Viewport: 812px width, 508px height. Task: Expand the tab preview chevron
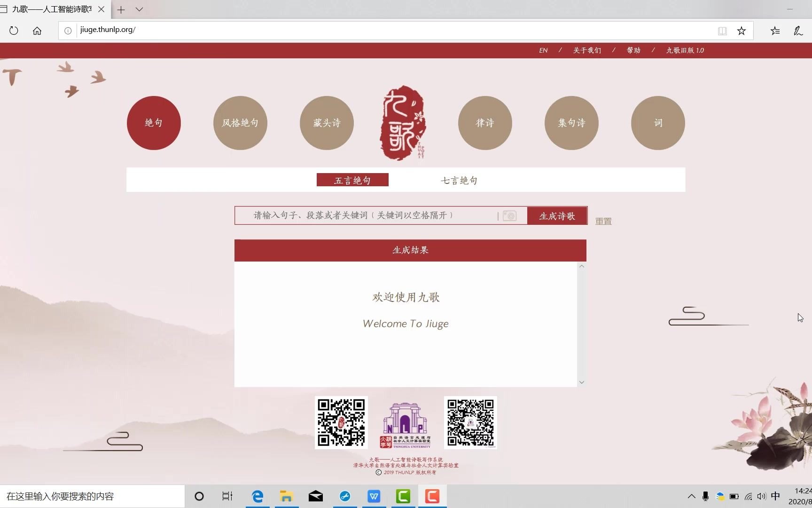point(139,9)
